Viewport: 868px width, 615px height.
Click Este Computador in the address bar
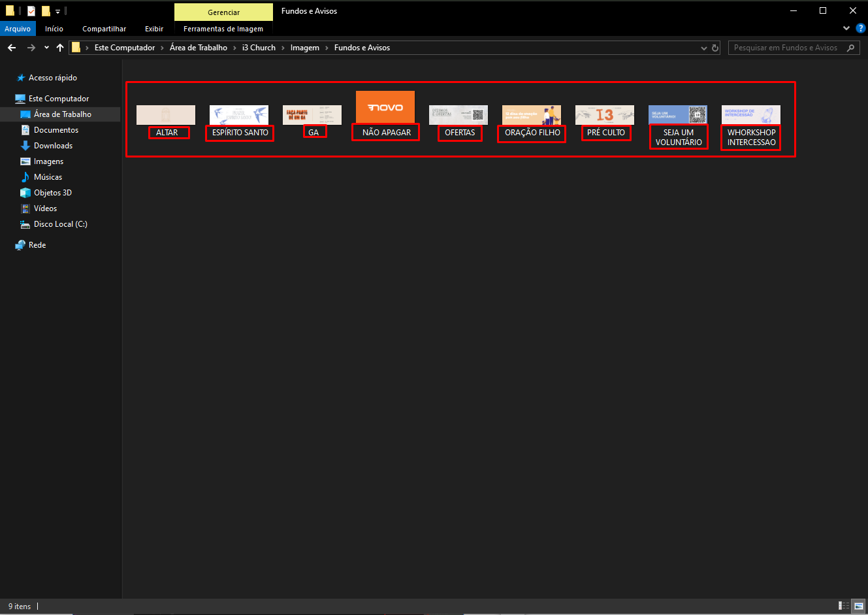125,48
